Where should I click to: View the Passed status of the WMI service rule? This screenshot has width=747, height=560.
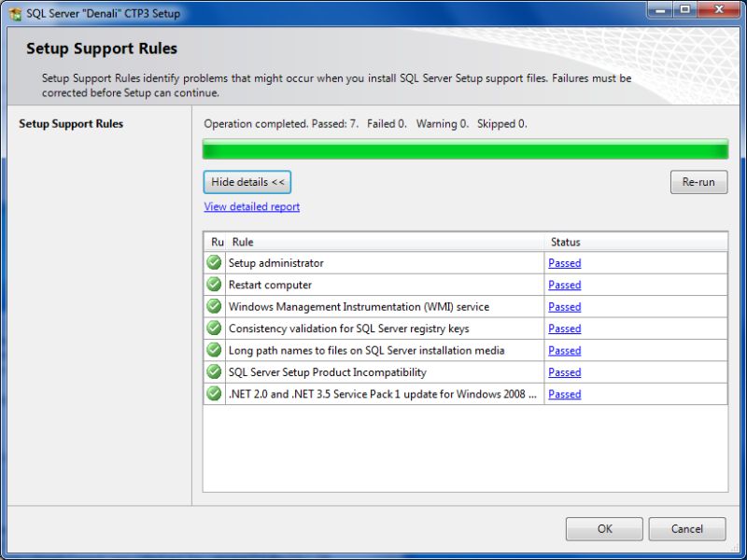[x=564, y=306]
